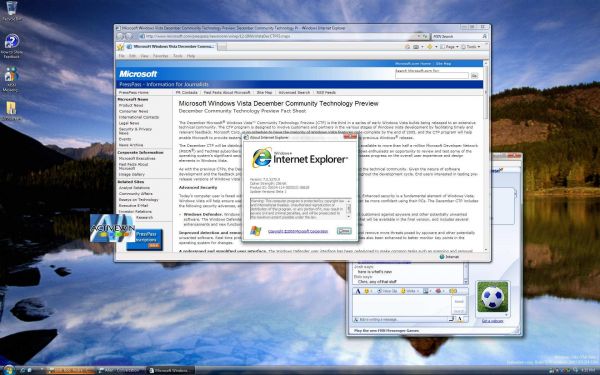Click the Windows Start orb

click(x=8, y=370)
